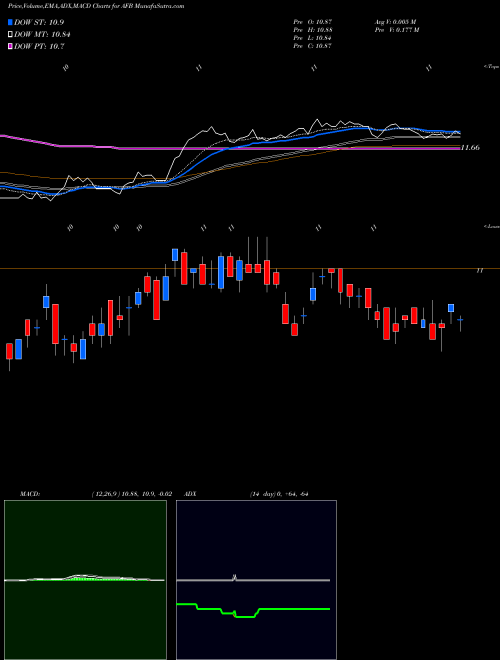Click the 11.66 price label on the EMA chart
The height and width of the screenshot is (660, 500).
471,148
